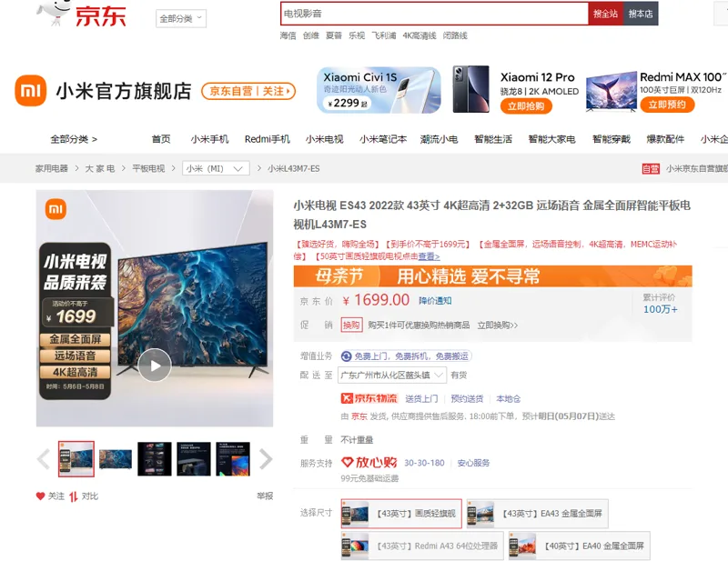The image size is (728, 561).
Task: Open the 智能穿戴 menu item
Action: [612, 139]
